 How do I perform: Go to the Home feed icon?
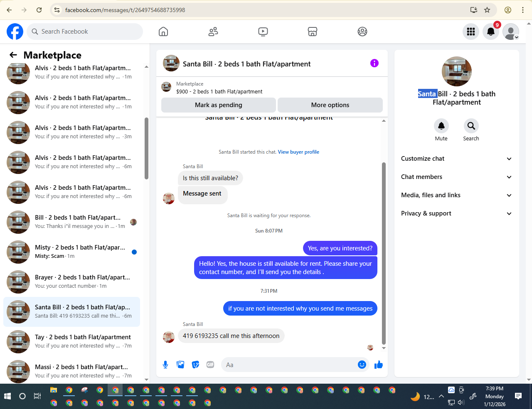pos(163,32)
